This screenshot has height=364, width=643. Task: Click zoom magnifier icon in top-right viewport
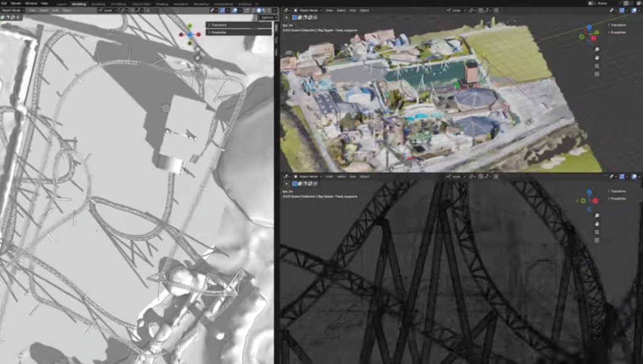[x=596, y=49]
